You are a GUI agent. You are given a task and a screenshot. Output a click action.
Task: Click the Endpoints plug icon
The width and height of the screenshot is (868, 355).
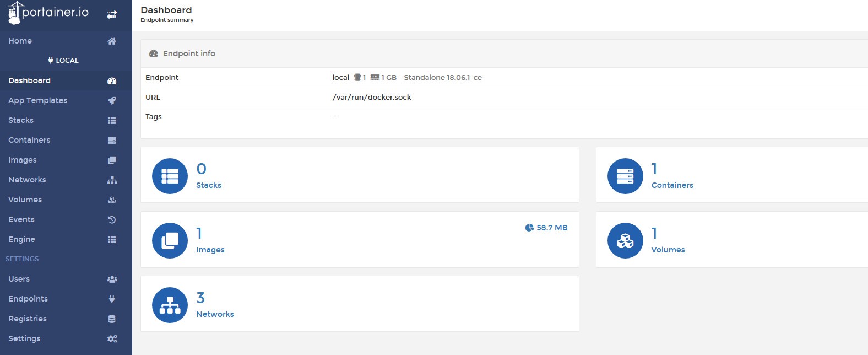point(112,299)
